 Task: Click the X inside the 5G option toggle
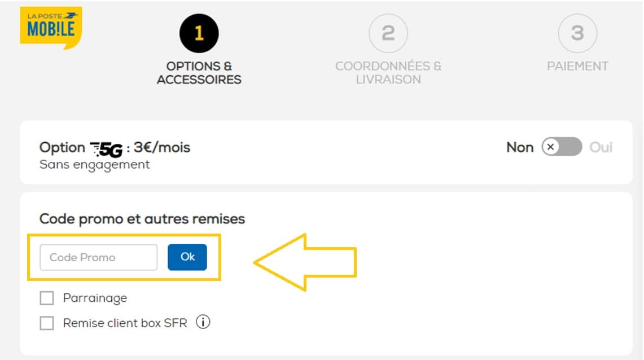coord(550,147)
